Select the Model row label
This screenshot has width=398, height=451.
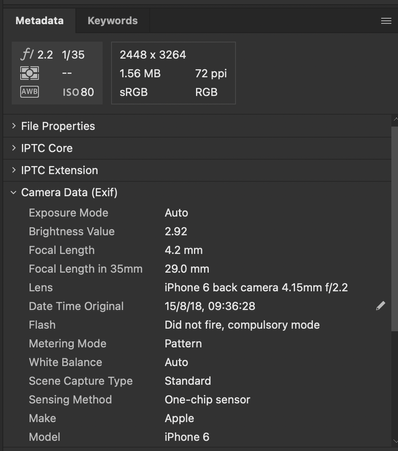coord(45,437)
